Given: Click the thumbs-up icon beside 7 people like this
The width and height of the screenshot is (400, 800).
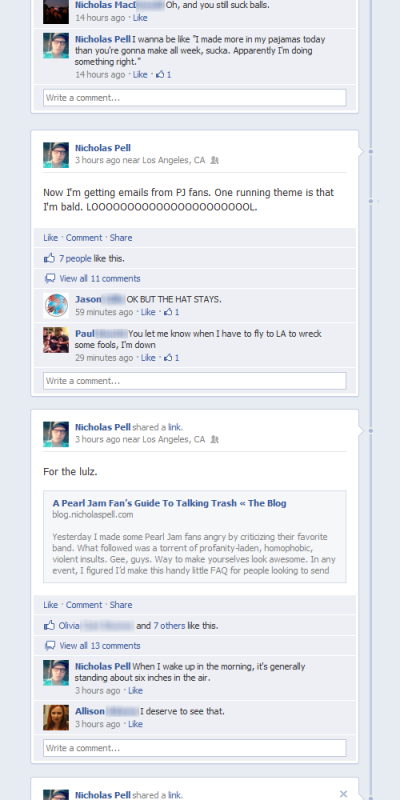Looking at the screenshot, I should coord(49,258).
